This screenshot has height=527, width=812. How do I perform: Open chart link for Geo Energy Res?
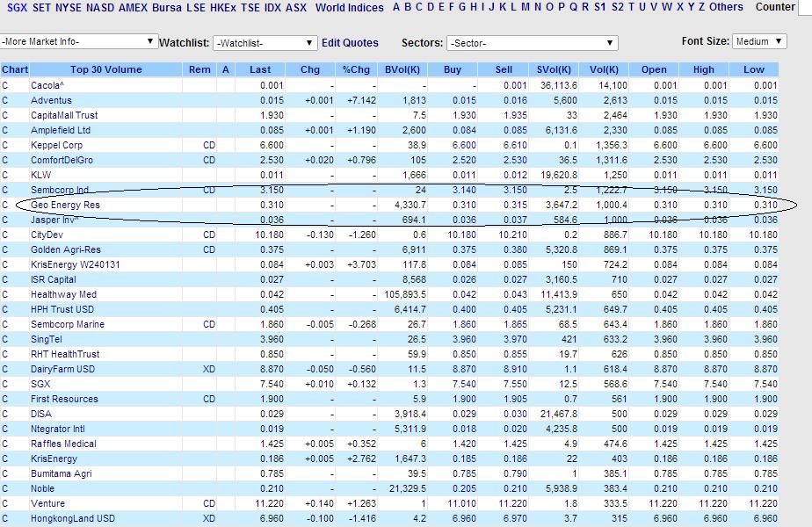click(x=5, y=205)
